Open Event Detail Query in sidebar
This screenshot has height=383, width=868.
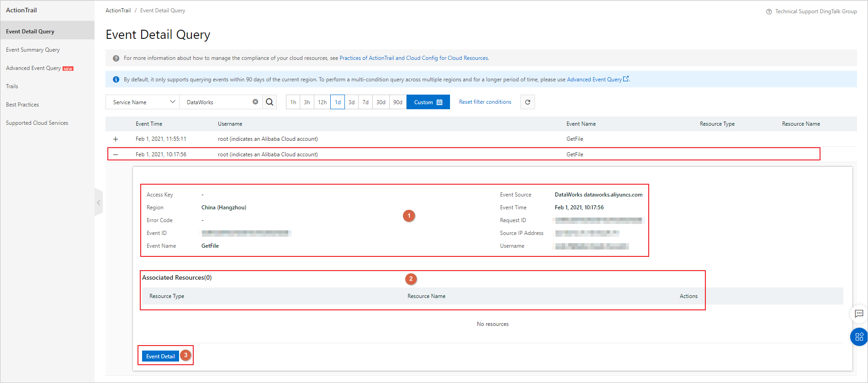(48, 32)
